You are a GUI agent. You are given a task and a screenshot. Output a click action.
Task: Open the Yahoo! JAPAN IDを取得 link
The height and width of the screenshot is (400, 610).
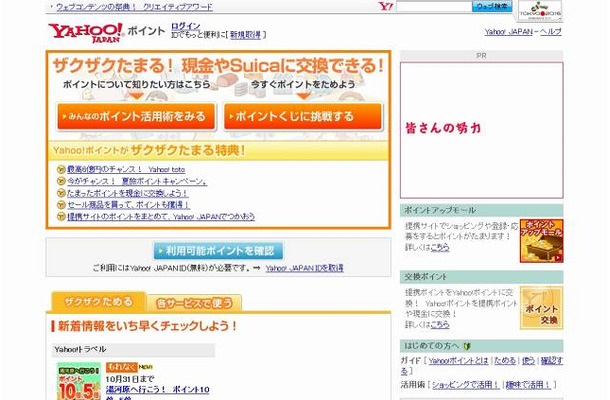click(x=304, y=268)
